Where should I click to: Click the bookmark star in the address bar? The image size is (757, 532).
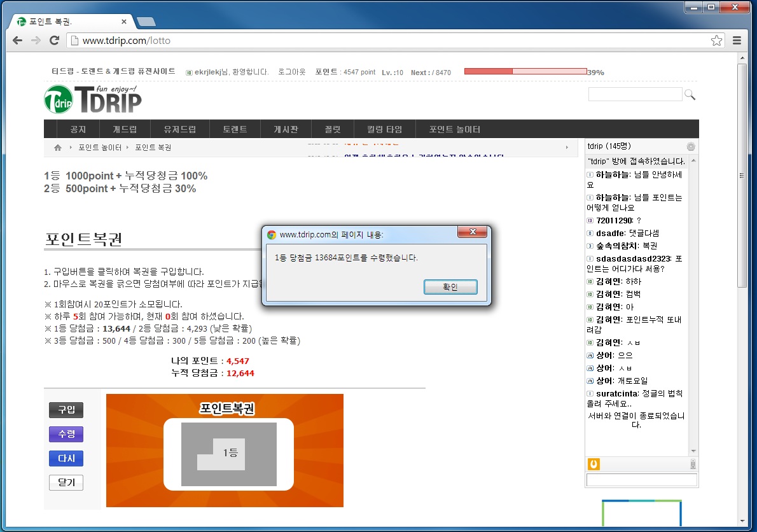pos(716,39)
